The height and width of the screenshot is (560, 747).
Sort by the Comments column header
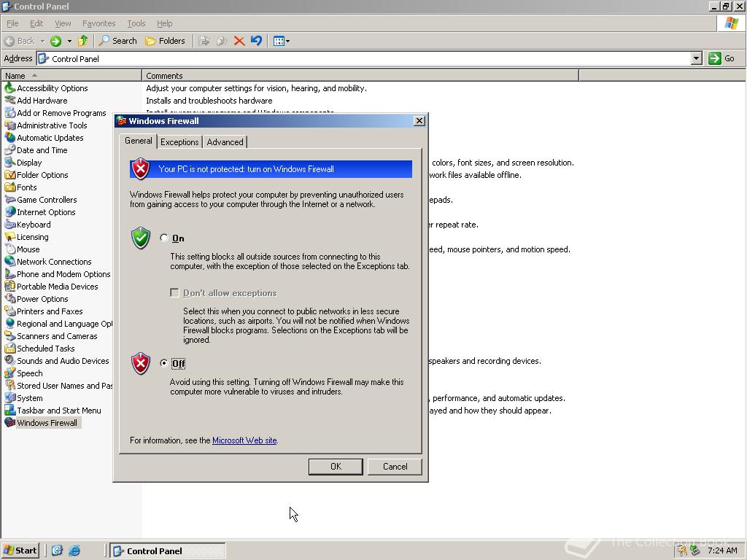point(360,75)
